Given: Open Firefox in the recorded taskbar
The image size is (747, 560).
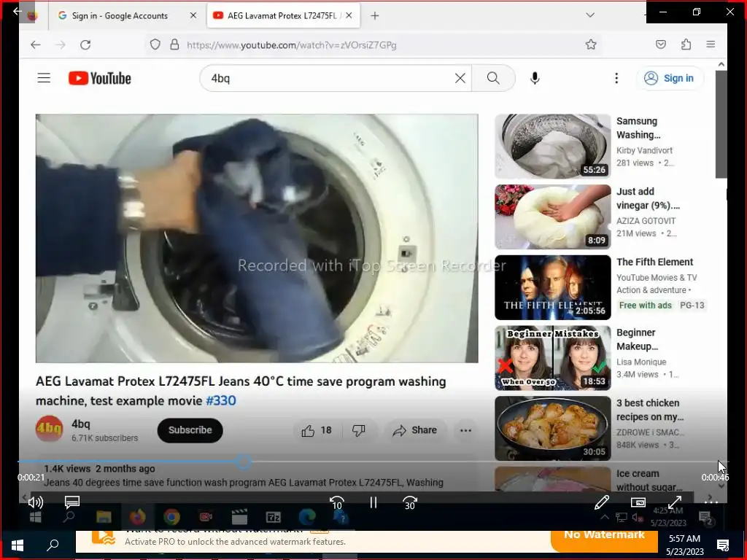Looking at the screenshot, I should click(x=137, y=517).
